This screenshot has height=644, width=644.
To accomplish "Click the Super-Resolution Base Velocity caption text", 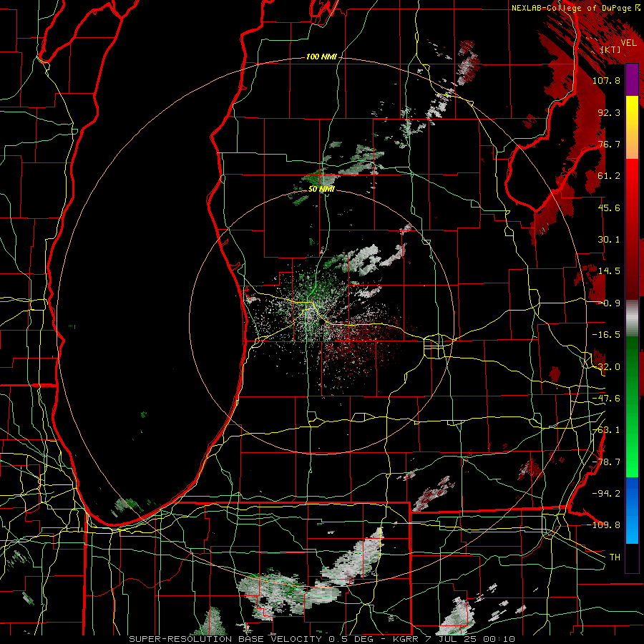I will [x=322, y=639].
